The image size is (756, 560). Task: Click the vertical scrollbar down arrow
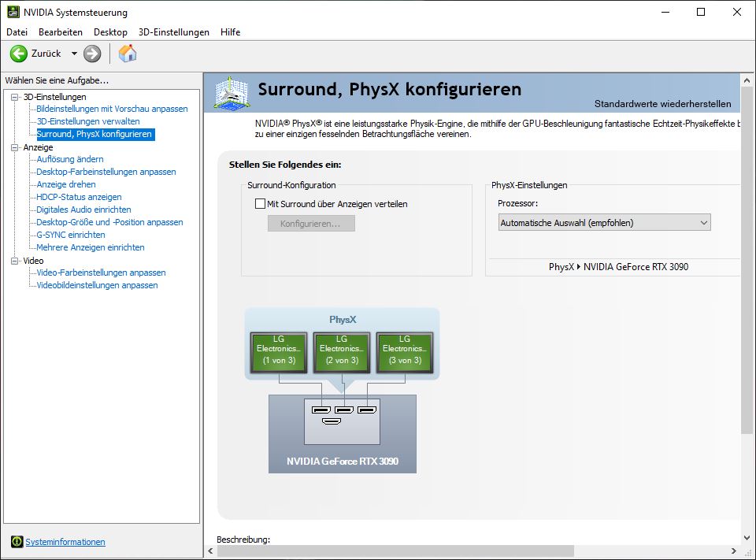(747, 538)
